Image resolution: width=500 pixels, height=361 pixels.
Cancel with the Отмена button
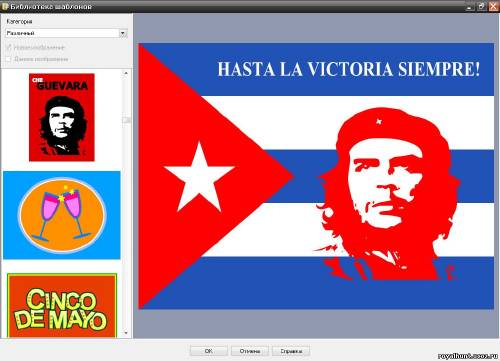coord(250,351)
